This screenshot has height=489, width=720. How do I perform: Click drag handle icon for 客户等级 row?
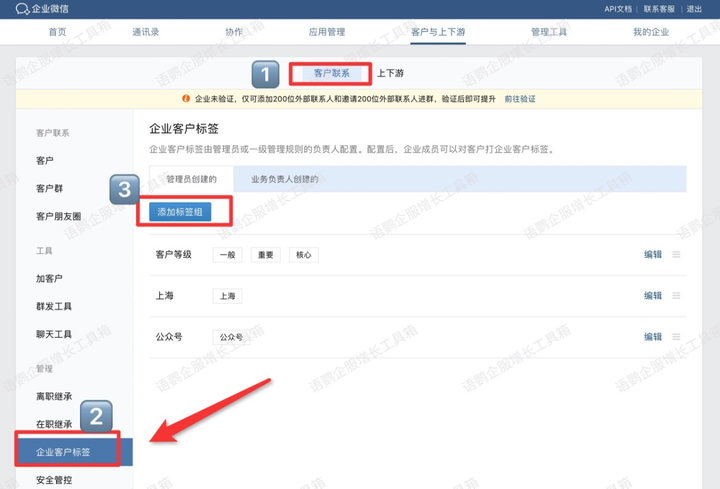(676, 255)
